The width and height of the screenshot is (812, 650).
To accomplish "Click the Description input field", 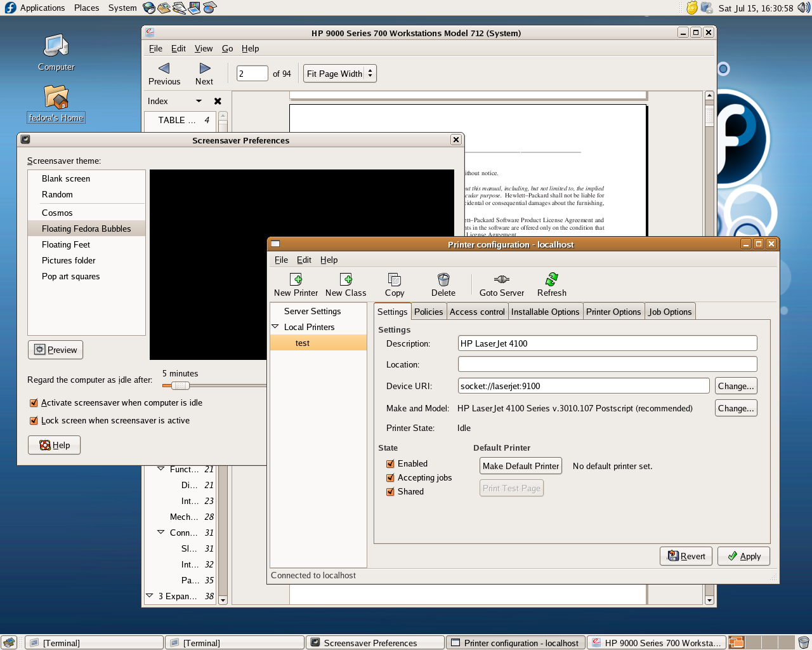I will 607,343.
